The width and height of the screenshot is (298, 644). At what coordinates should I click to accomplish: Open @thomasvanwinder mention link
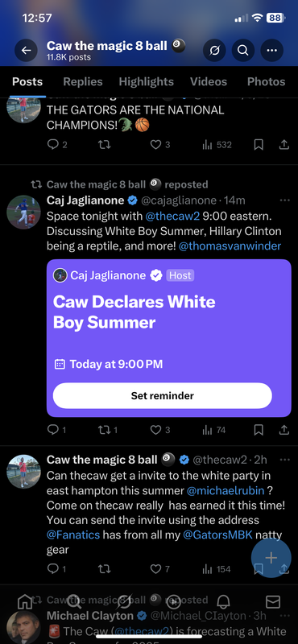[230, 246]
